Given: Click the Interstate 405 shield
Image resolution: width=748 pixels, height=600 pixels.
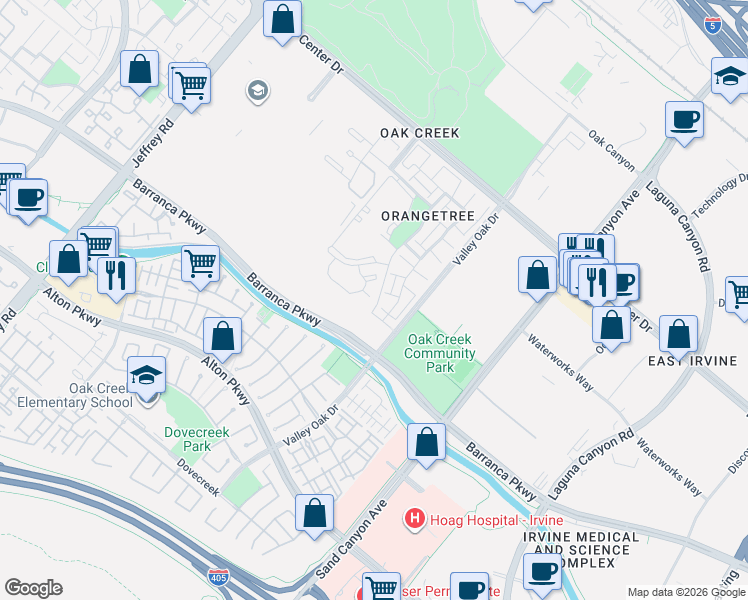Looking at the screenshot, I should click(x=218, y=578).
